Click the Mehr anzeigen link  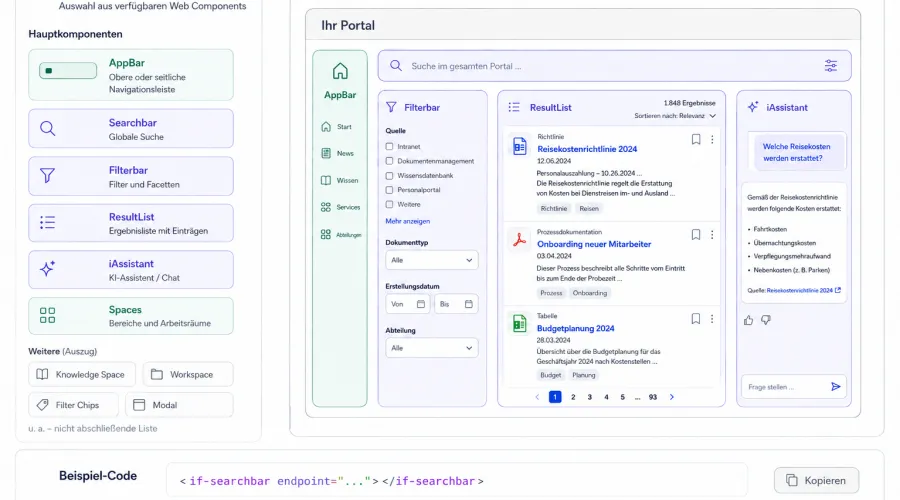coord(408,221)
